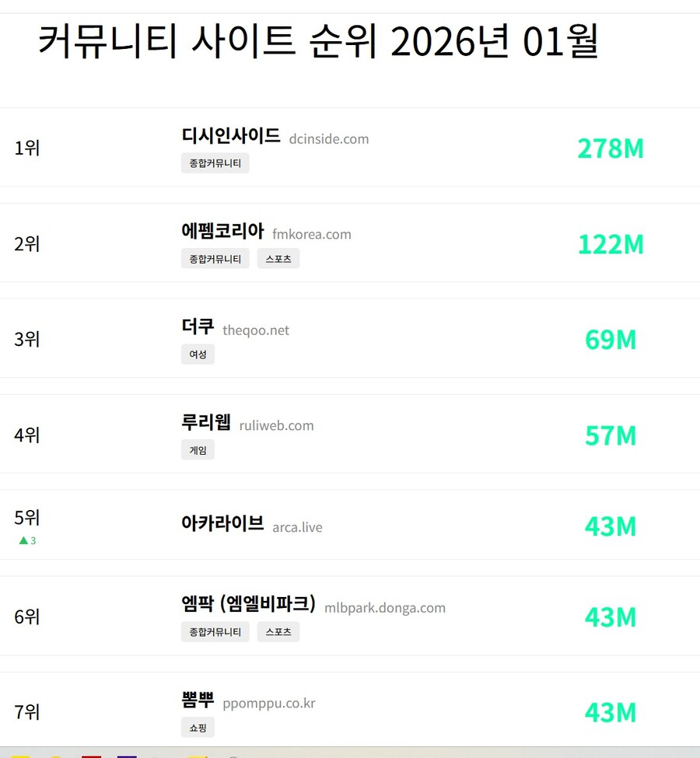Screen dimensions: 700x758
Task: Click the arca.live URL
Action: click(297, 527)
